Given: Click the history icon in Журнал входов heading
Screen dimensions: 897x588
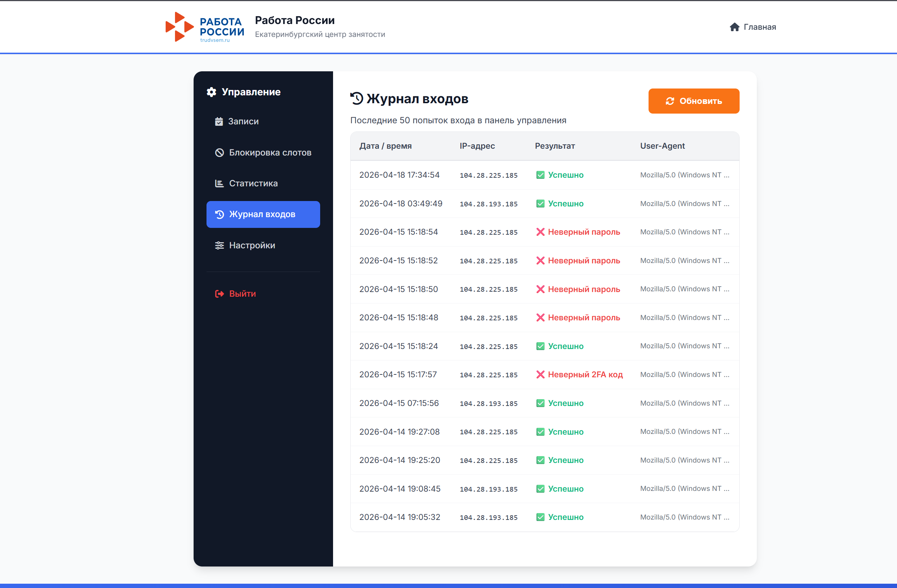Looking at the screenshot, I should click(x=356, y=99).
